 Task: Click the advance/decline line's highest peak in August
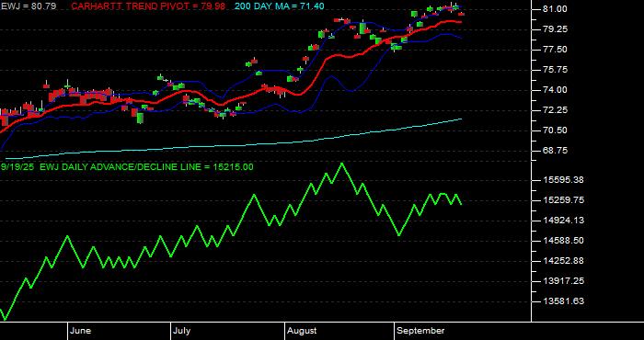(341, 164)
